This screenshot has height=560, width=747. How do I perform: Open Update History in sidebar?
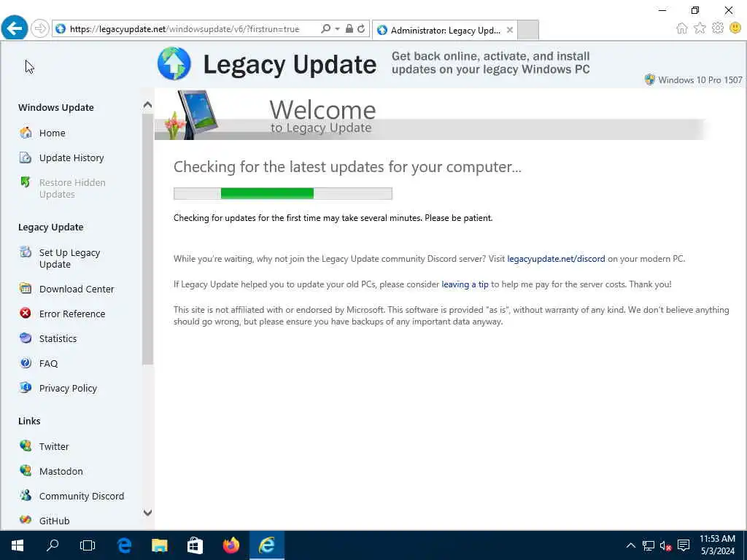tap(71, 157)
